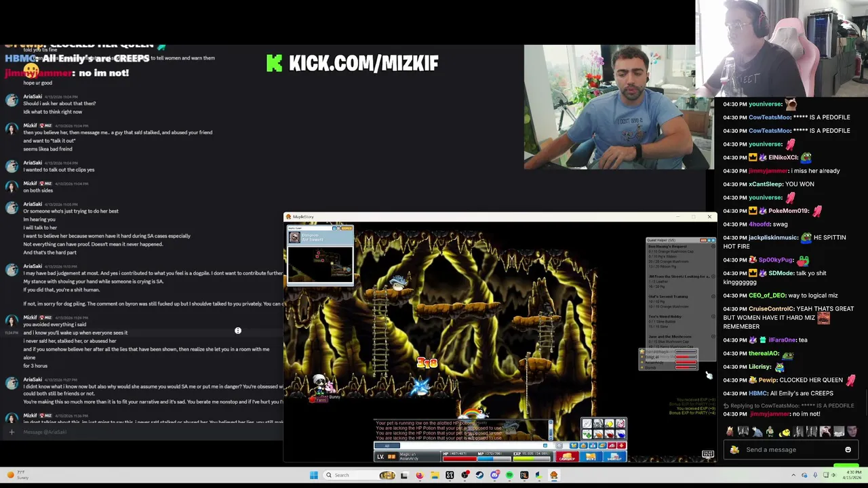The image size is (868, 488).
Task: Open the MapleStory Menu button
Action: click(x=591, y=456)
